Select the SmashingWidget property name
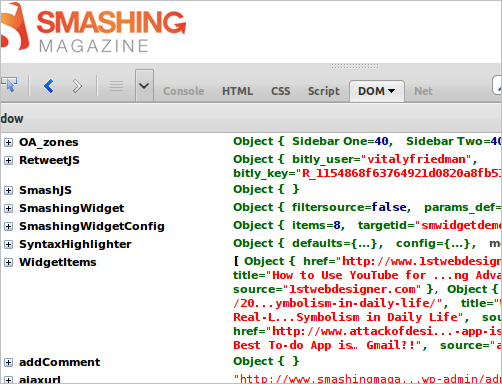Screen dimensions: 502x384 pos(72,208)
